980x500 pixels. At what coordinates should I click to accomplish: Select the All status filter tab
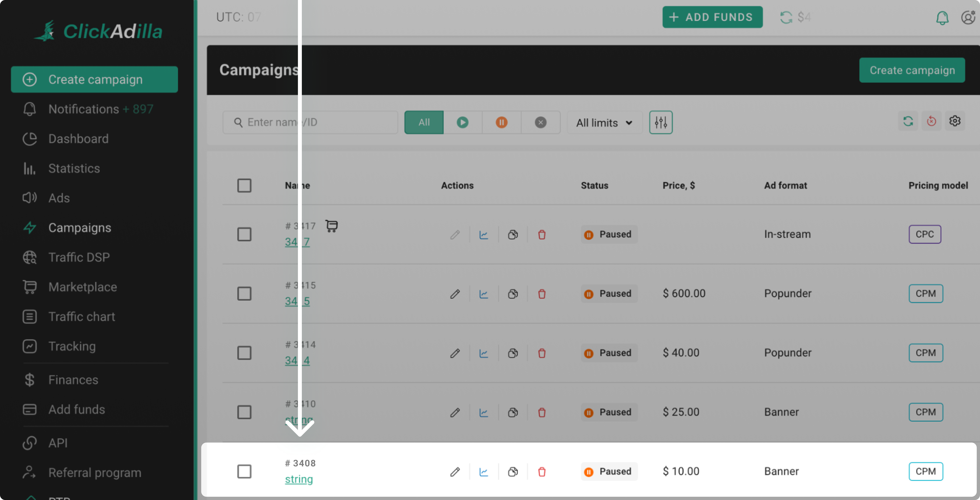coord(424,122)
